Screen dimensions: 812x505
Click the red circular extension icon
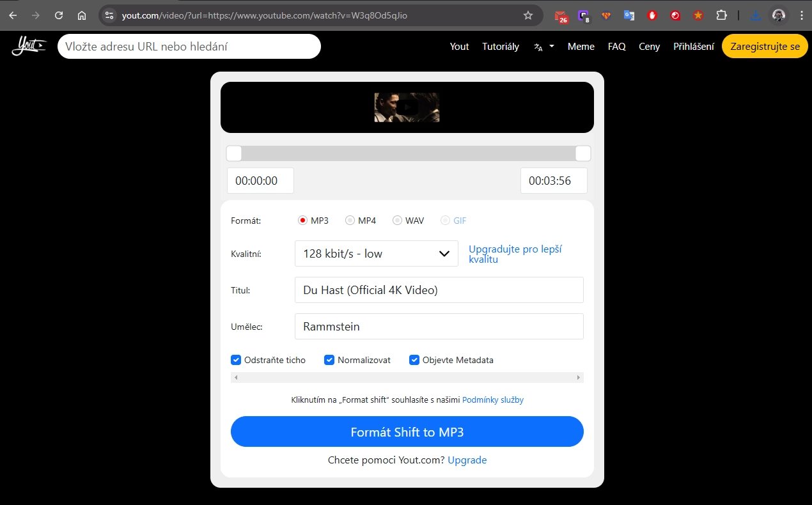675,15
